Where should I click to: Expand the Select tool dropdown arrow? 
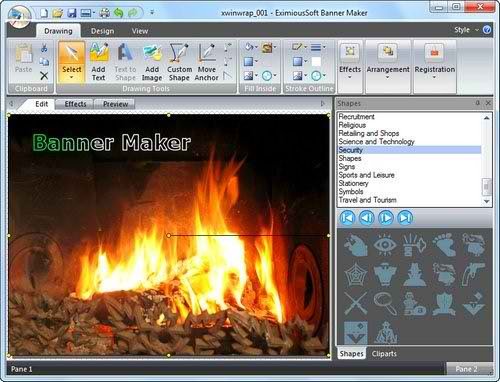(72, 78)
